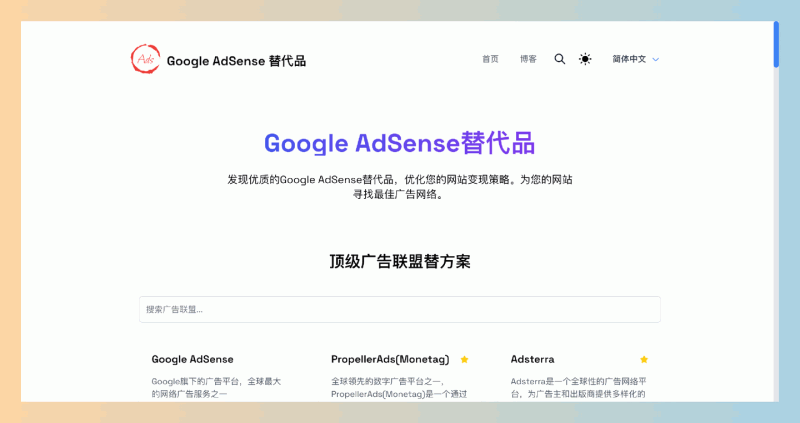
Task: Click the 顶级广告联盟替方案 section heading
Action: coord(400,261)
